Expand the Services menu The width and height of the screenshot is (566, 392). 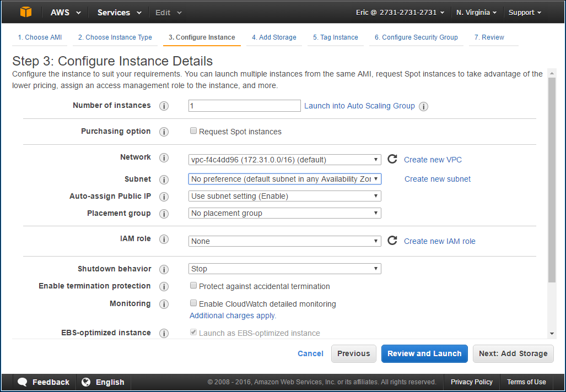[120, 13]
